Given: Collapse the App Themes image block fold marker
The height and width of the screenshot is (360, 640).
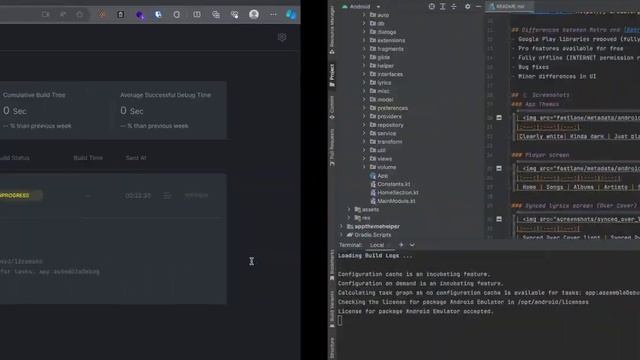Looking at the screenshot, I should click(x=499, y=118).
